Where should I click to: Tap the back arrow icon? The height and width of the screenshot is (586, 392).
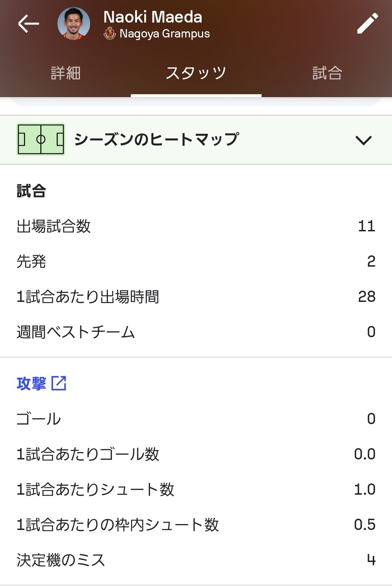[28, 24]
